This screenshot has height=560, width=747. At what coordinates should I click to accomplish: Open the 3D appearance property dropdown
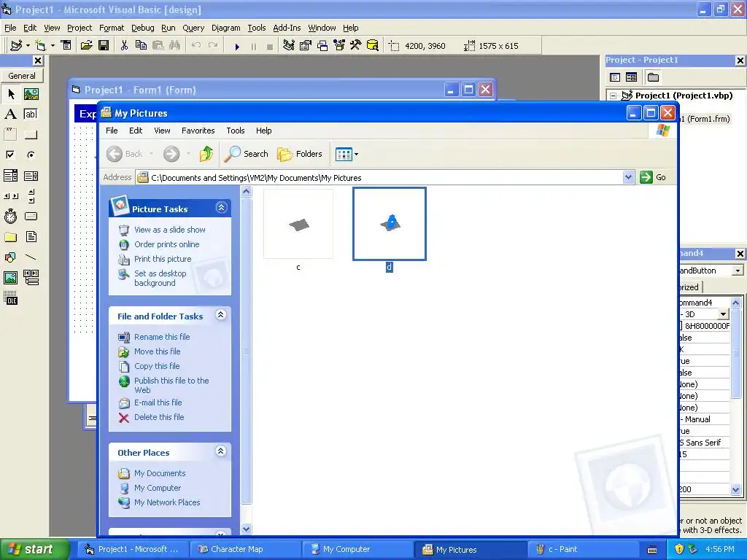click(723, 314)
